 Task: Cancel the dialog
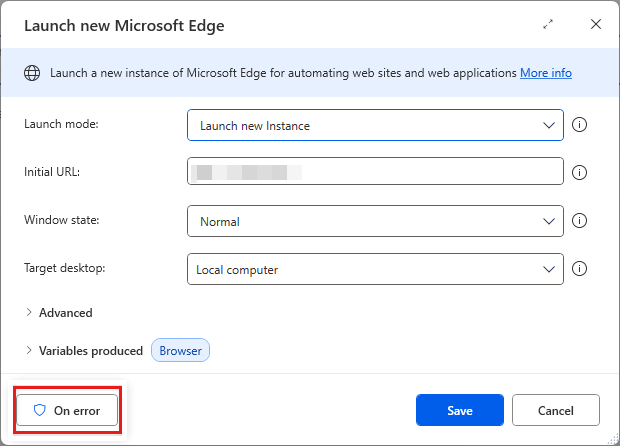coord(556,410)
